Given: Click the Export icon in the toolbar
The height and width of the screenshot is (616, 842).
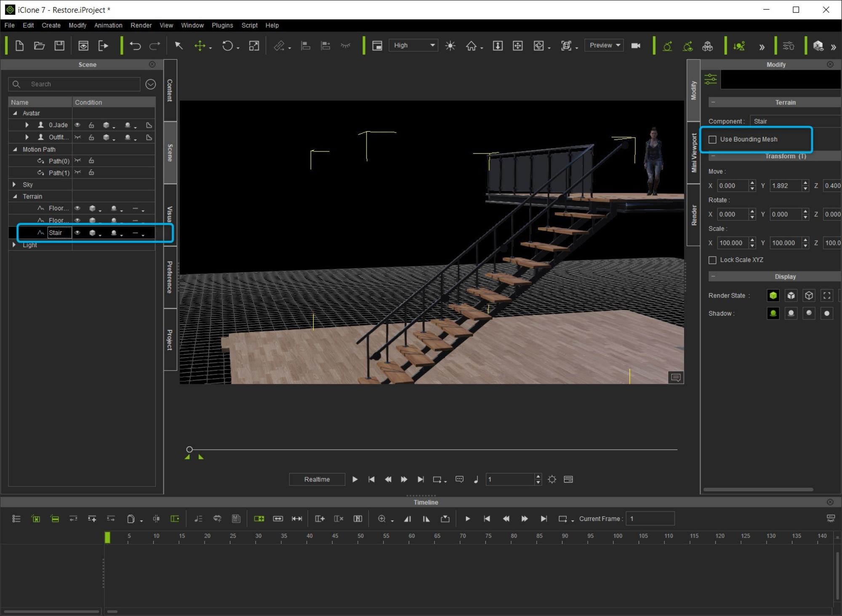Looking at the screenshot, I should point(103,45).
